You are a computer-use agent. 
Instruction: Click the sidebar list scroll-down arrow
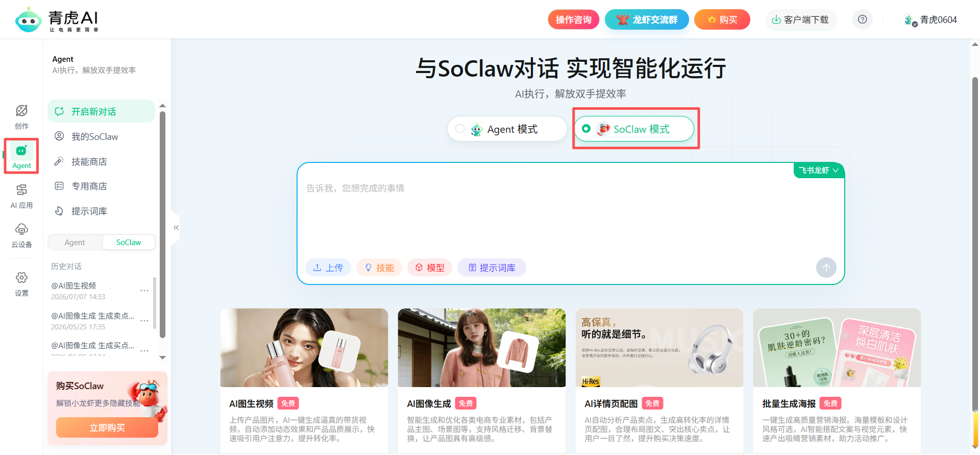pos(162,357)
